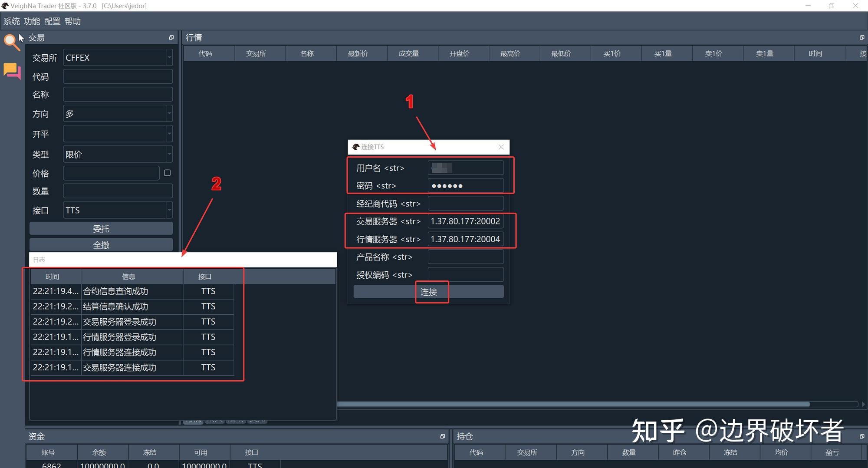
Task: Click the 全撤 button to cancel all orders
Action: coord(101,244)
